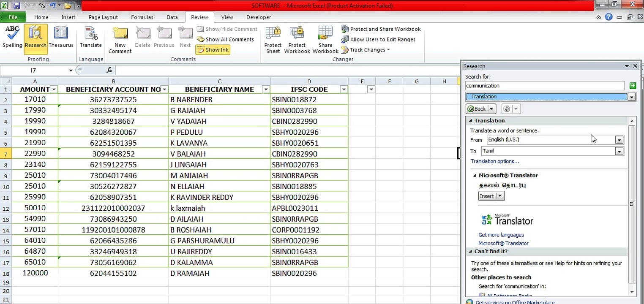Screen dimensions: 644x304
Task: Toggle Show All Comments
Action: coord(225,39)
